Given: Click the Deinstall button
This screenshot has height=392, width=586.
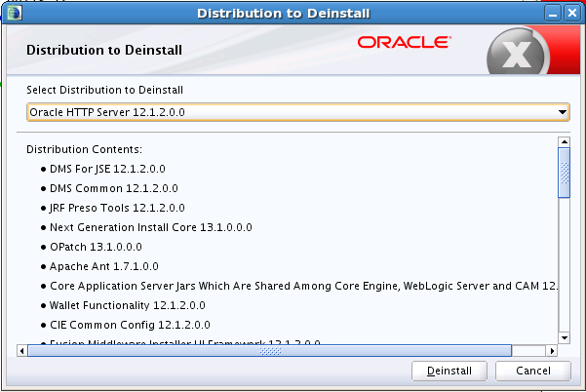Looking at the screenshot, I should pos(449,371).
